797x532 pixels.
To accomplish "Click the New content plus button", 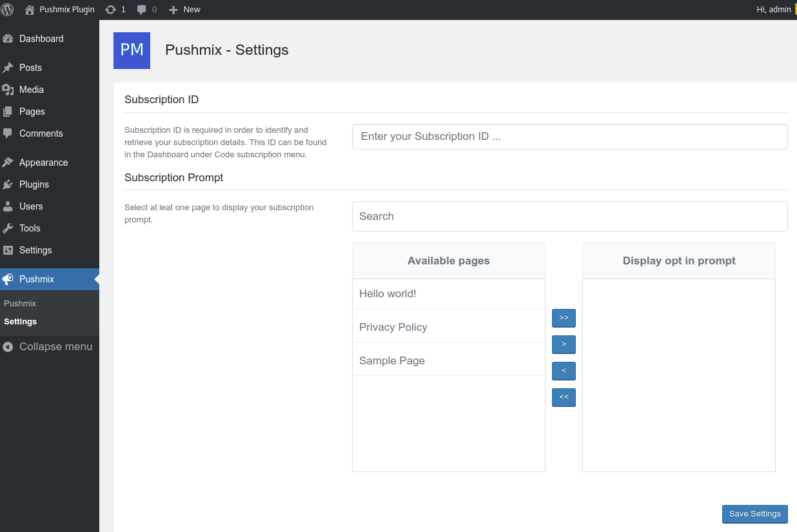I will (184, 10).
